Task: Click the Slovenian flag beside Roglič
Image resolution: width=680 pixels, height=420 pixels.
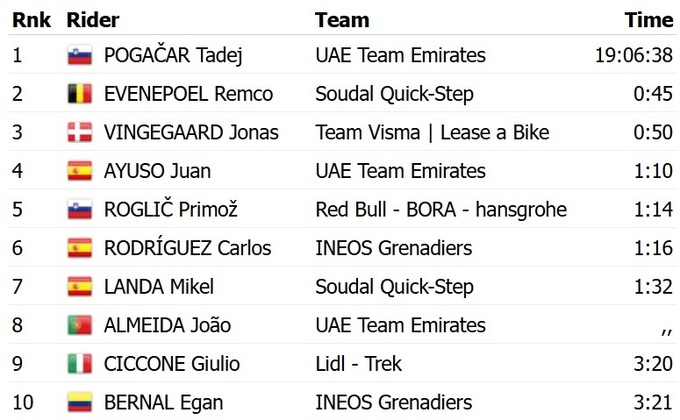Action: pos(80,210)
